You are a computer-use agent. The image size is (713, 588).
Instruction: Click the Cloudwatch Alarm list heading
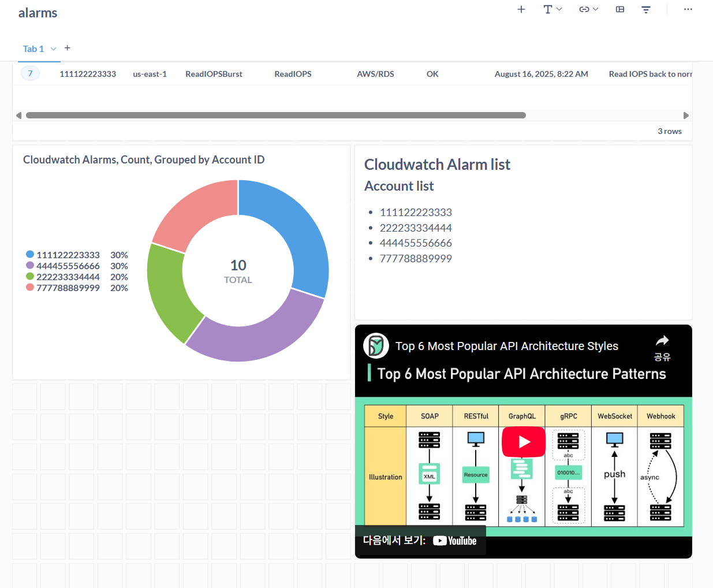tap(437, 165)
